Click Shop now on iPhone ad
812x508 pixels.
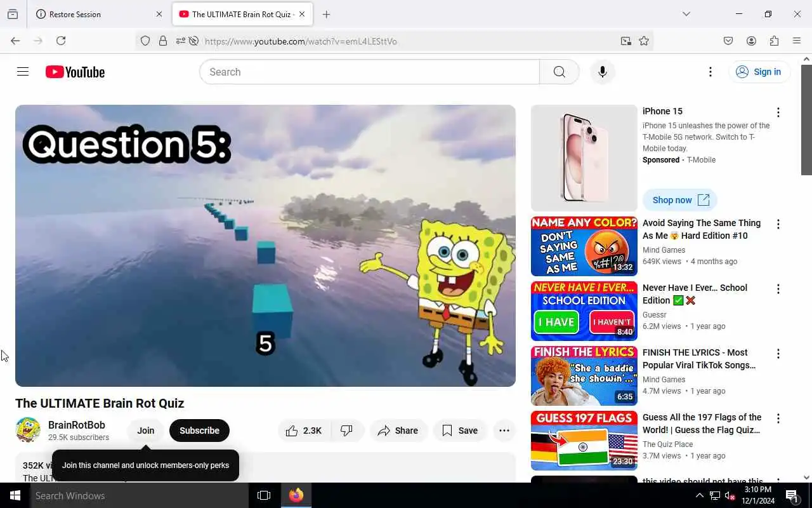[680, 200]
